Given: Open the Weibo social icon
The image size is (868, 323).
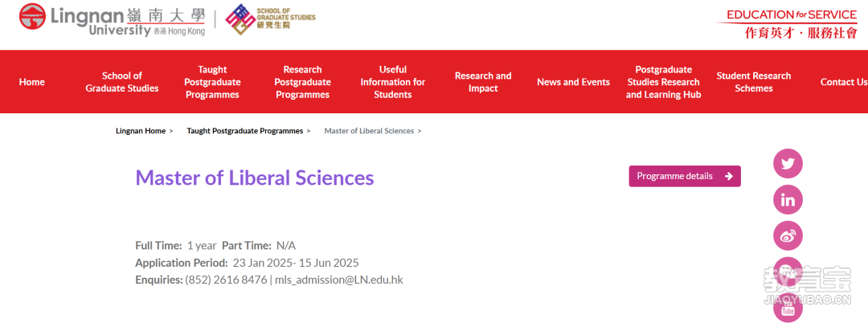Looking at the screenshot, I should click(x=788, y=235).
